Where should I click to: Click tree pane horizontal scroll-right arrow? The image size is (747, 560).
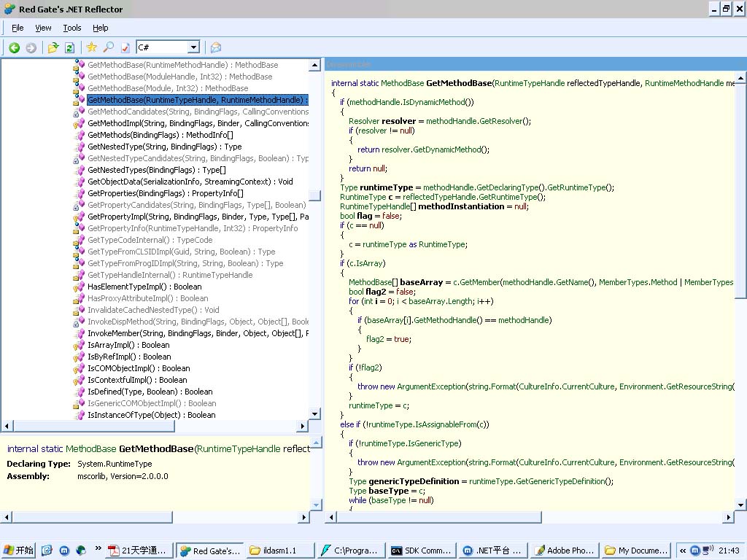pyautogui.click(x=303, y=426)
